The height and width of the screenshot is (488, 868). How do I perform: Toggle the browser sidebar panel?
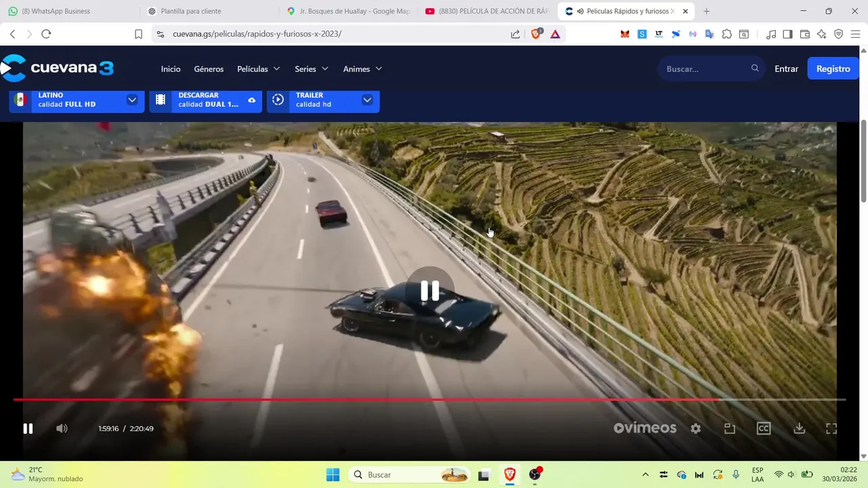coord(788,34)
